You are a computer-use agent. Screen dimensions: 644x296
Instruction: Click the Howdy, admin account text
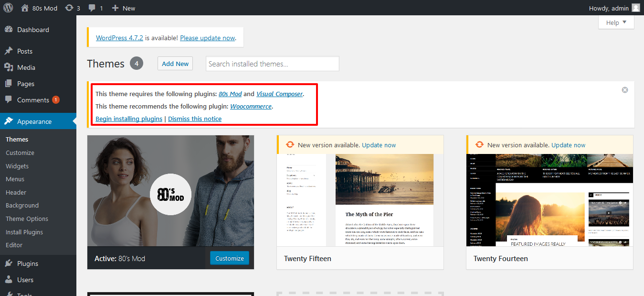coord(609,8)
